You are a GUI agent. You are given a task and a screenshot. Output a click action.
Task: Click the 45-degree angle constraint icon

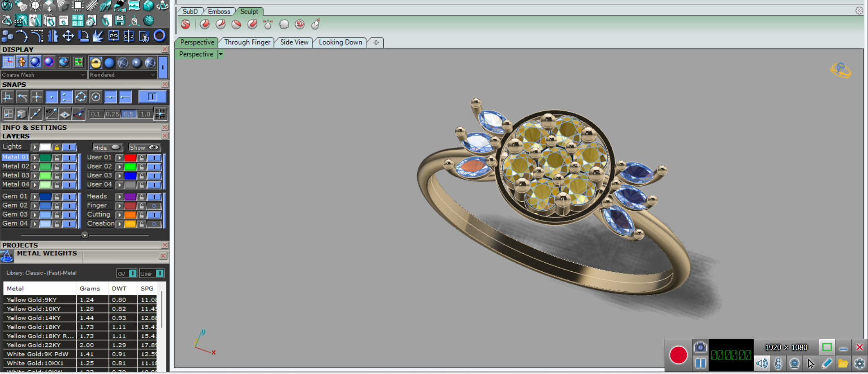tap(51, 114)
